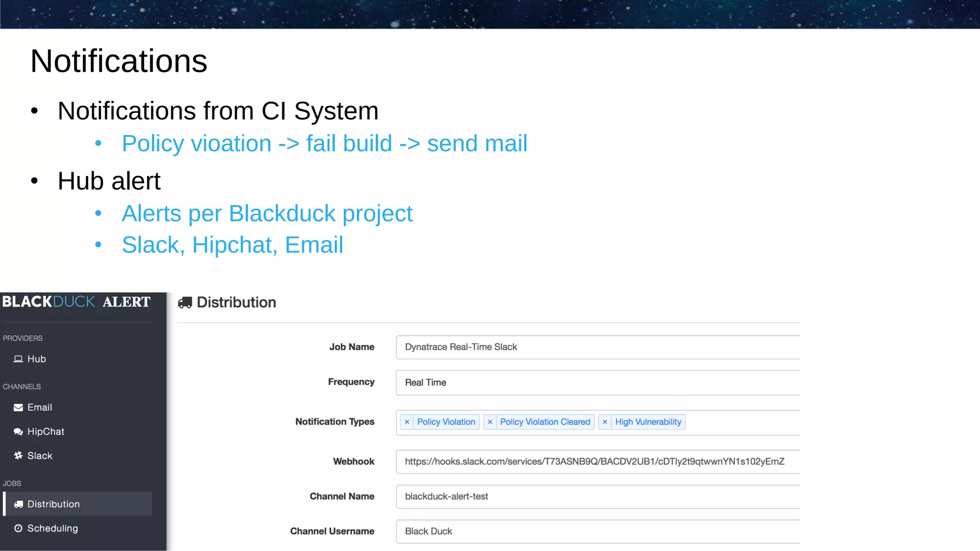Click the Webhook label

(x=354, y=462)
